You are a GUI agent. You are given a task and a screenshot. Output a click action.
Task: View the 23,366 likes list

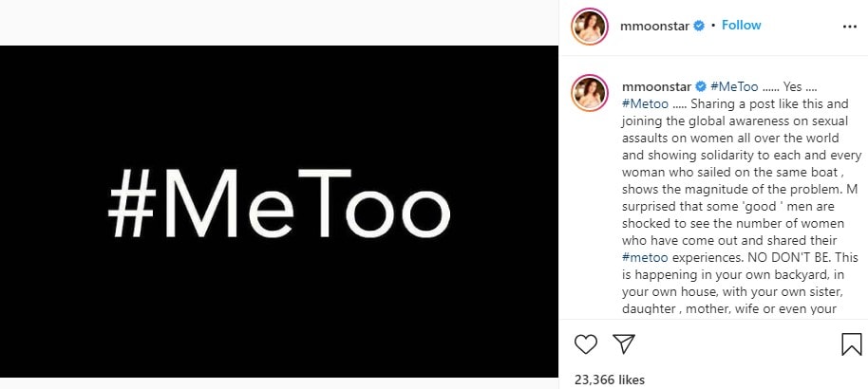pyautogui.click(x=610, y=380)
